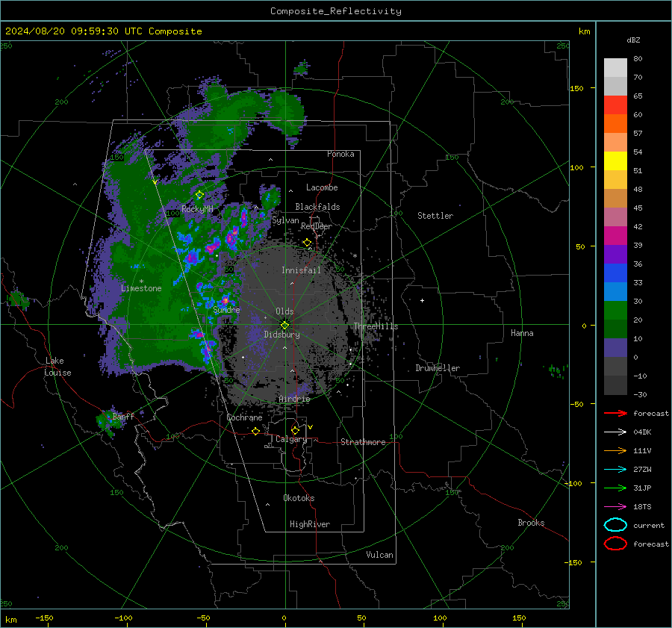Screen dimensions: 672x628
Task: Click the Drumheller label
Action: 438,368
